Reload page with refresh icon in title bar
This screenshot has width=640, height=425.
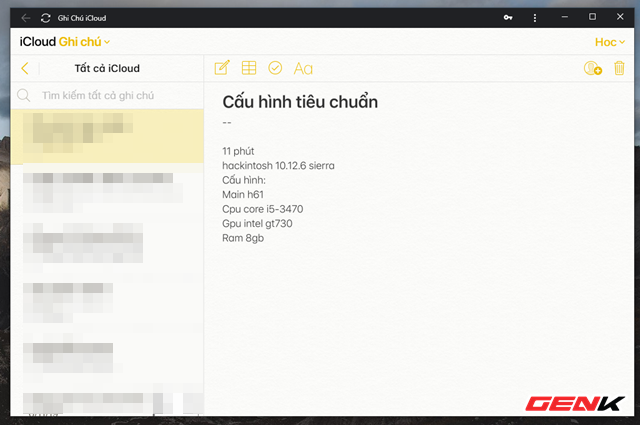pos(46,18)
